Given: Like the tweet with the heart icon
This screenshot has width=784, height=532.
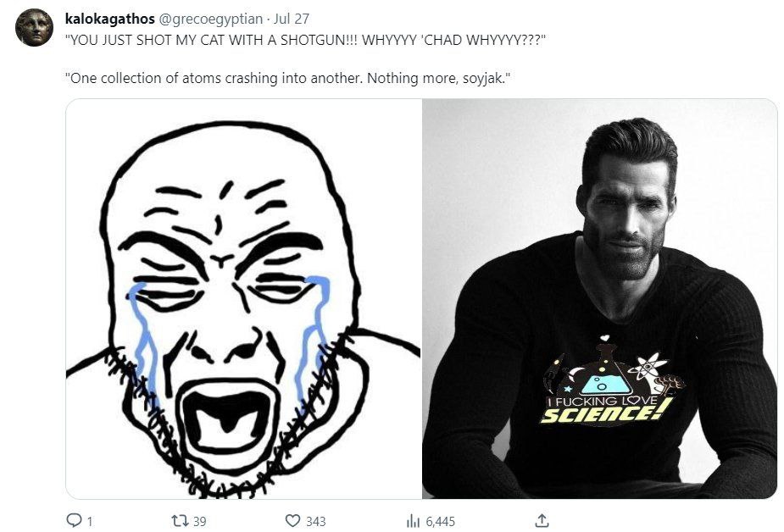Looking at the screenshot, I should pyautogui.click(x=293, y=521).
